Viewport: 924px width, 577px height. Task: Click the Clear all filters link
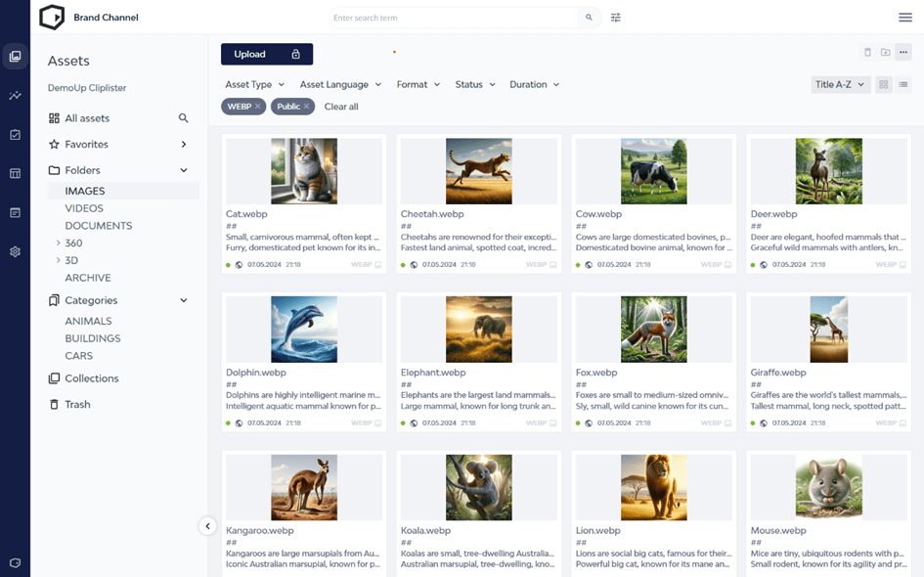click(341, 107)
